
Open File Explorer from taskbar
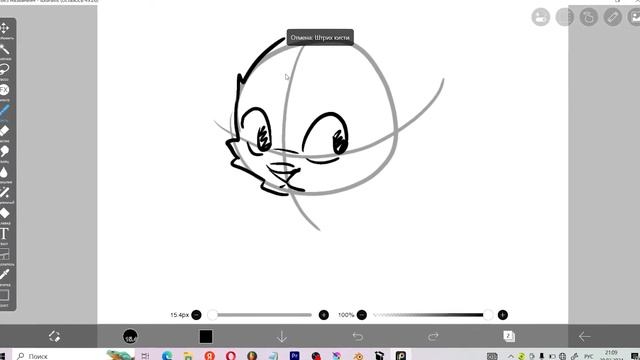click(x=188, y=356)
